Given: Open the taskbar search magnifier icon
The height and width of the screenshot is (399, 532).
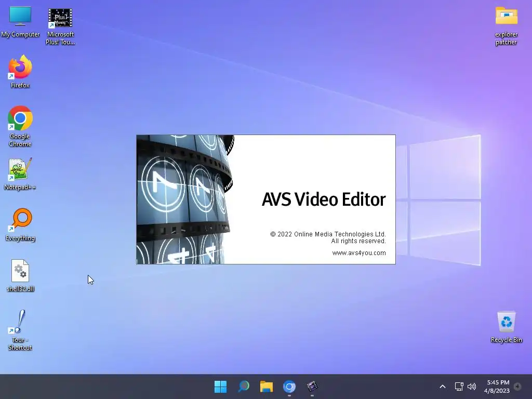Looking at the screenshot, I should pyautogui.click(x=244, y=387).
